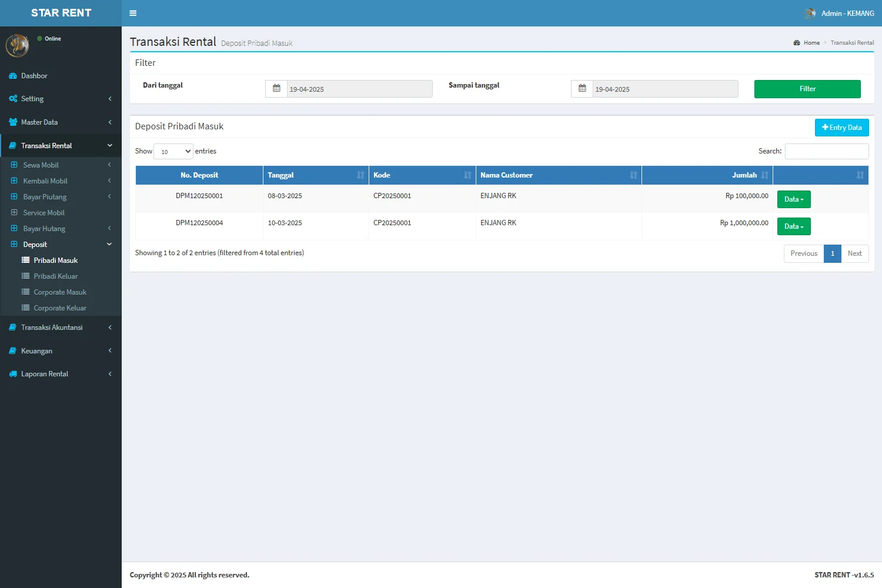
Task: Open Corporate Keluar menu item
Action: click(x=61, y=308)
